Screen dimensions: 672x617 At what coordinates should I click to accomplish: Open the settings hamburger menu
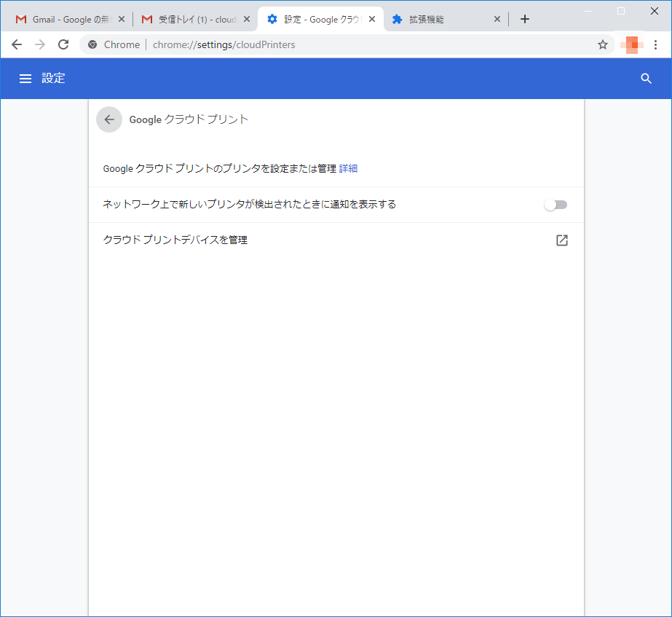tap(25, 79)
